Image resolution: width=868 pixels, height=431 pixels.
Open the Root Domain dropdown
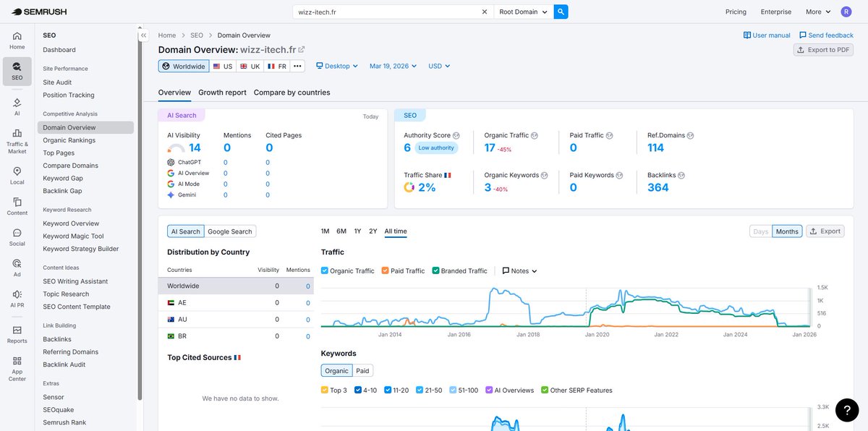[524, 12]
